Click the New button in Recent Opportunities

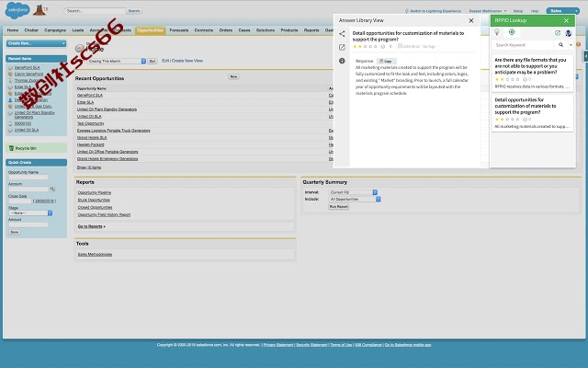click(233, 76)
